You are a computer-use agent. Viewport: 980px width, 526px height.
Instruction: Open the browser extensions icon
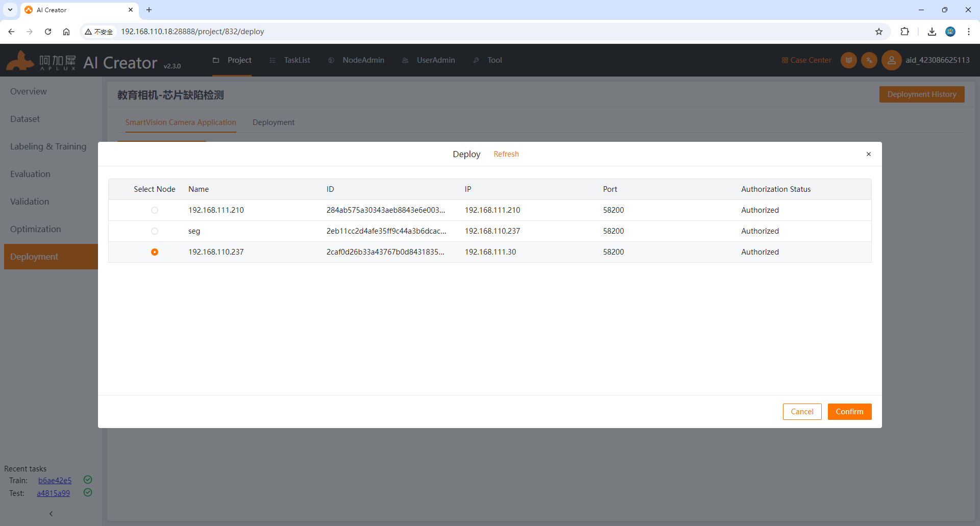[x=904, y=32]
